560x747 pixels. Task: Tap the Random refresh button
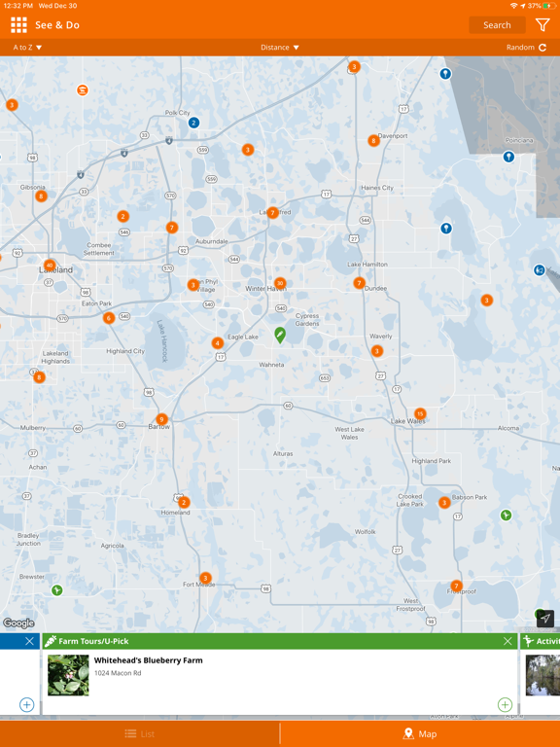point(526,47)
